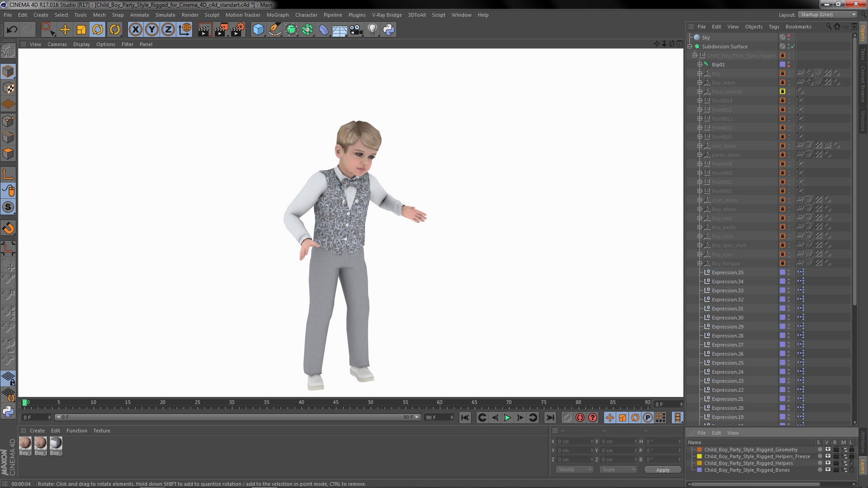868x488 pixels.
Task: Click the Apply button
Action: pos(663,470)
